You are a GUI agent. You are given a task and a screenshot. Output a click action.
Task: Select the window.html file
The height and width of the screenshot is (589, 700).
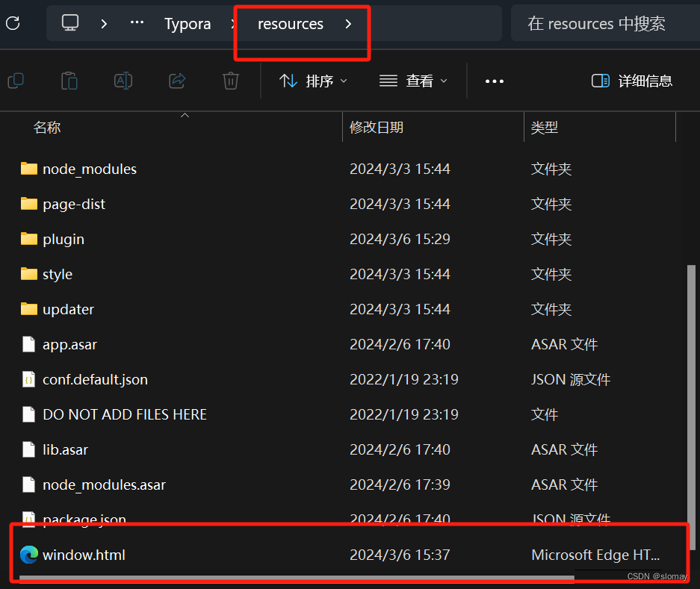(x=84, y=555)
